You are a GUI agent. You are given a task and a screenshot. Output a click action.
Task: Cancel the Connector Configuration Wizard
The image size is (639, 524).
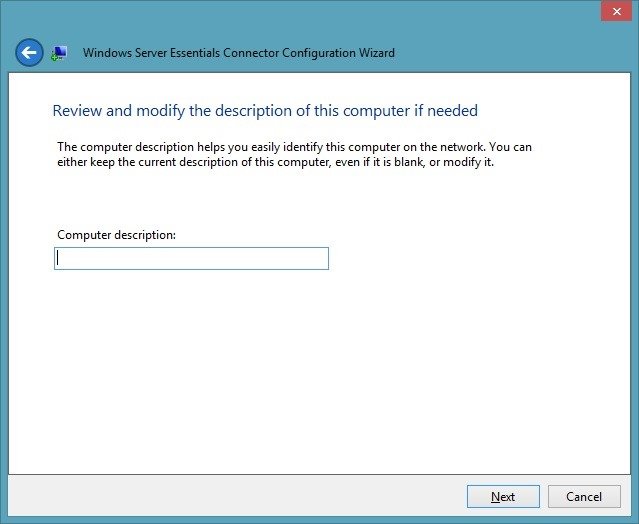click(x=584, y=496)
